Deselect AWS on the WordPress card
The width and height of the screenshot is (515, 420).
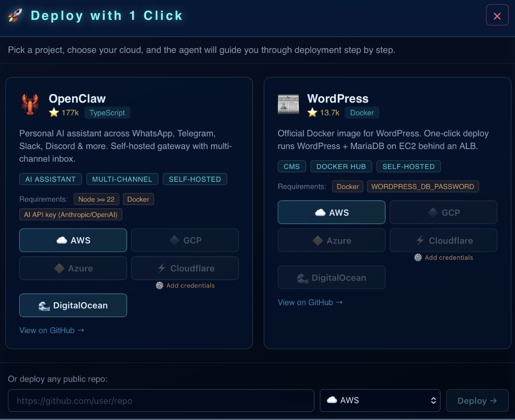pos(331,212)
